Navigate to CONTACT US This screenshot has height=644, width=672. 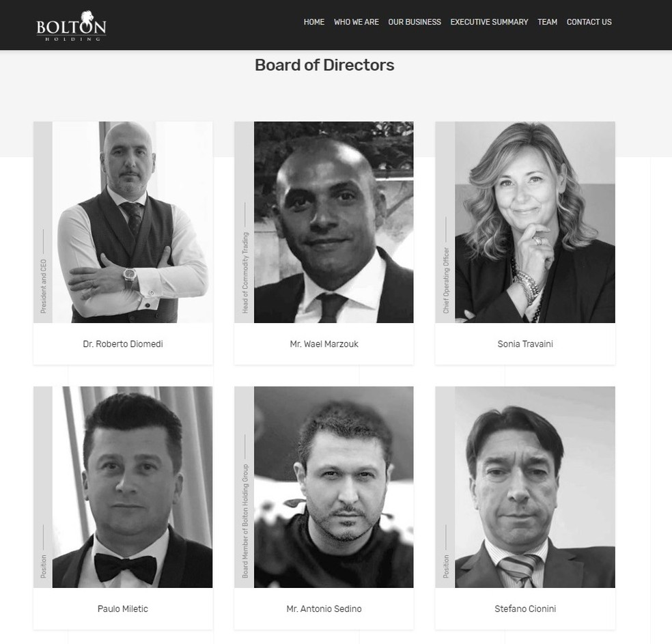pos(589,22)
